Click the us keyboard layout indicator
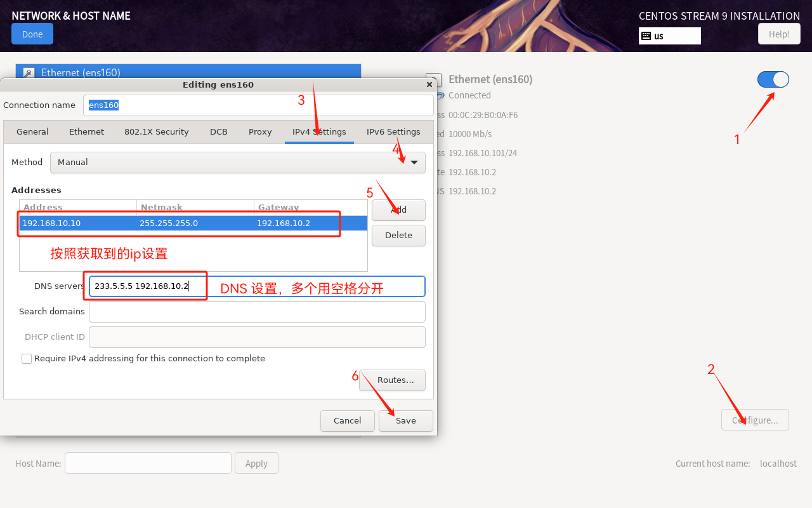This screenshot has width=812, height=508. point(669,36)
